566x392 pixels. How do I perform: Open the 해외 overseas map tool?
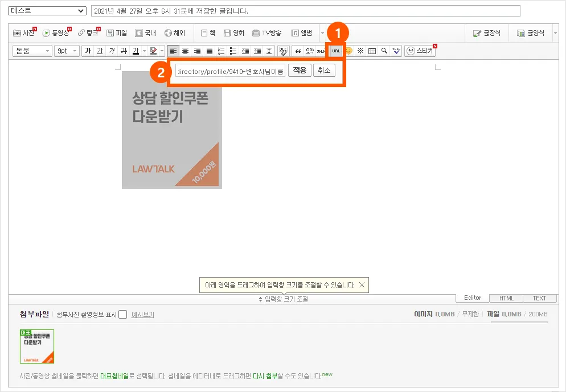[x=175, y=33]
